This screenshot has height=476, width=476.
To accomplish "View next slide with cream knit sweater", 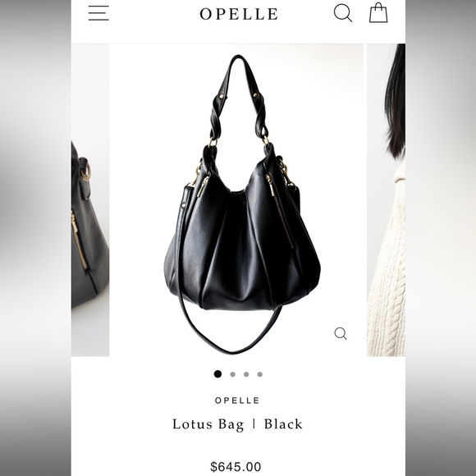I will (386, 199).
